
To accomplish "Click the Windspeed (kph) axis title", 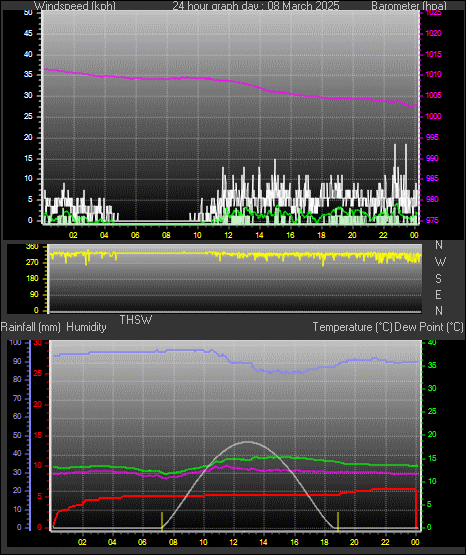I will click(x=75, y=6).
